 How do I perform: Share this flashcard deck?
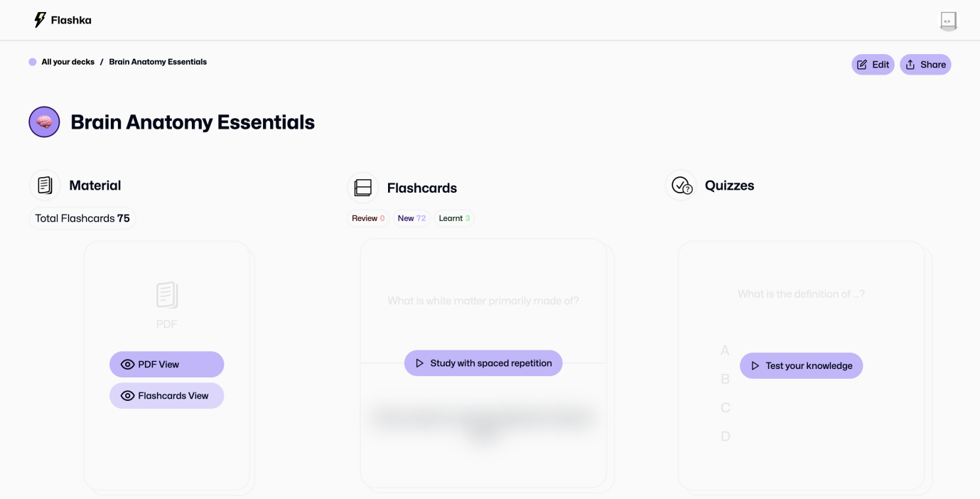click(x=925, y=65)
